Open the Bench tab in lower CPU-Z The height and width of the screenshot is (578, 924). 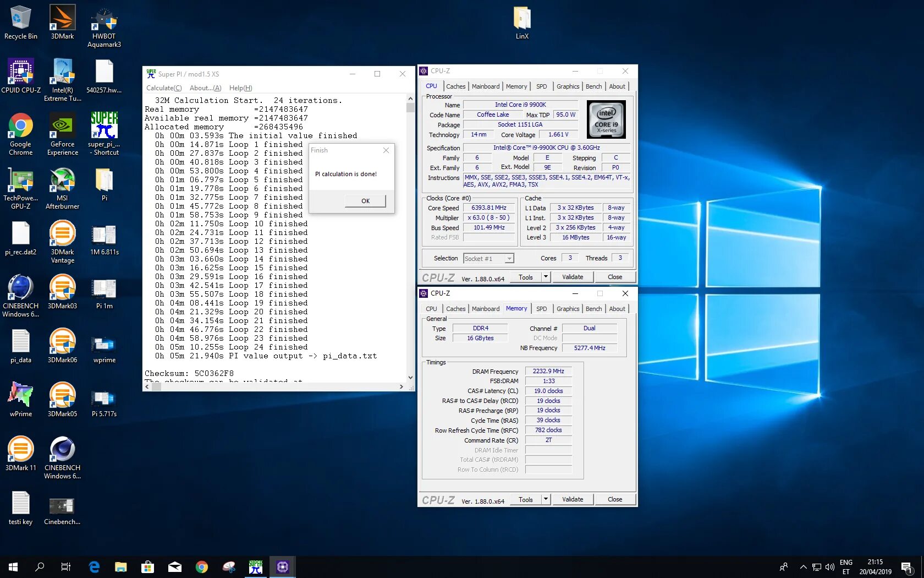pos(593,309)
